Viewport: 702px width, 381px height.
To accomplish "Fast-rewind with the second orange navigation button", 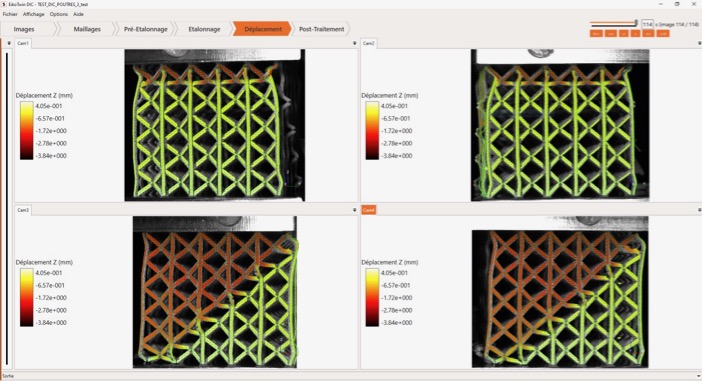I will click(x=611, y=34).
